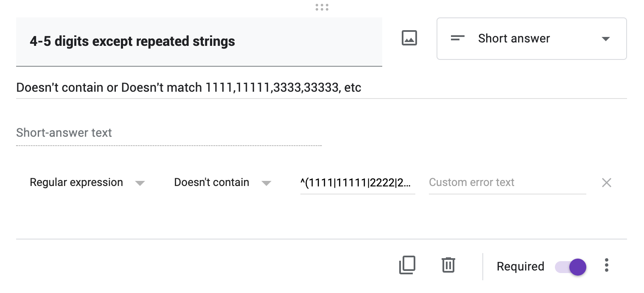This screenshot has height=293, width=644.
Task: Add an image to the question
Action: [x=409, y=38]
